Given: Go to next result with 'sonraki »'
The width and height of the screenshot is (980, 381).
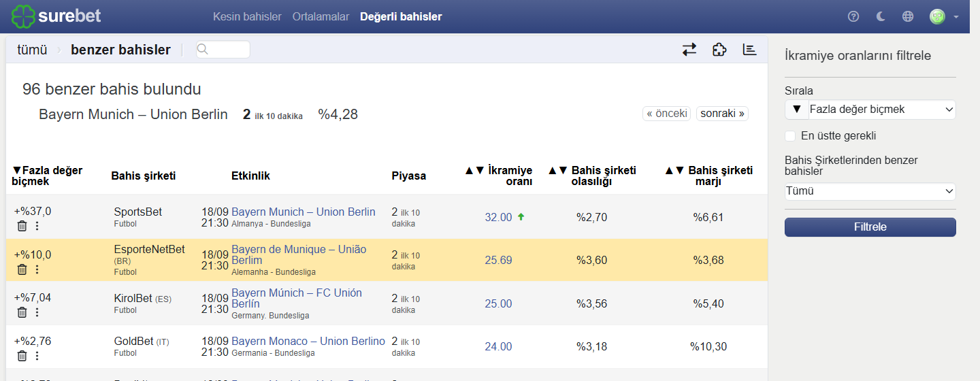Looking at the screenshot, I should (722, 114).
